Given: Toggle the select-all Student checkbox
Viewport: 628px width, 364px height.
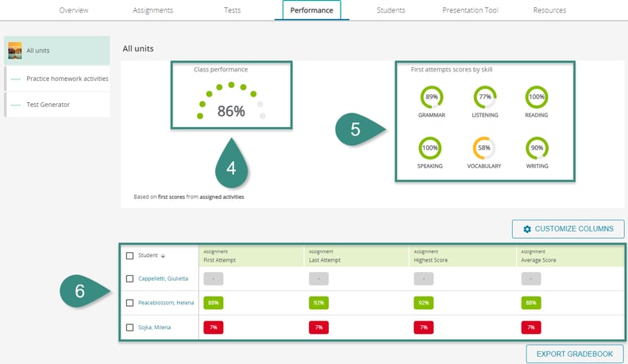Looking at the screenshot, I should pyautogui.click(x=130, y=255).
